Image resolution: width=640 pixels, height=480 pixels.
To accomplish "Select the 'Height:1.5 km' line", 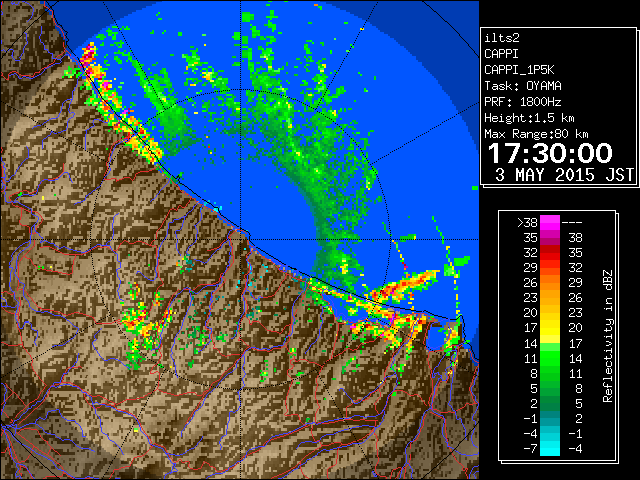I will [x=529, y=118].
